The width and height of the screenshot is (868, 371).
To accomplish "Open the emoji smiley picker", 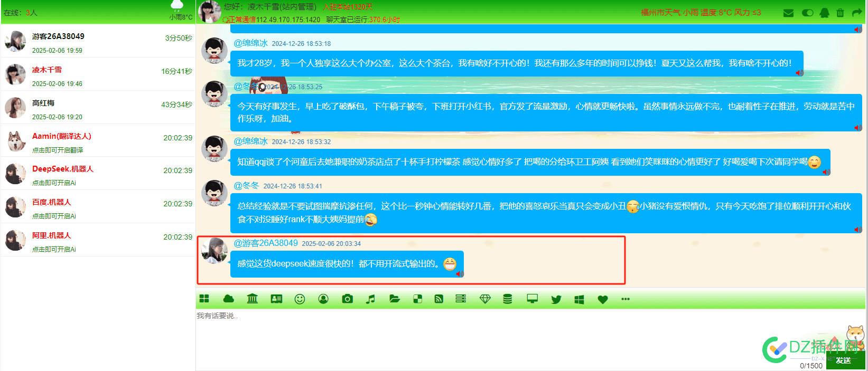I will pyautogui.click(x=300, y=299).
